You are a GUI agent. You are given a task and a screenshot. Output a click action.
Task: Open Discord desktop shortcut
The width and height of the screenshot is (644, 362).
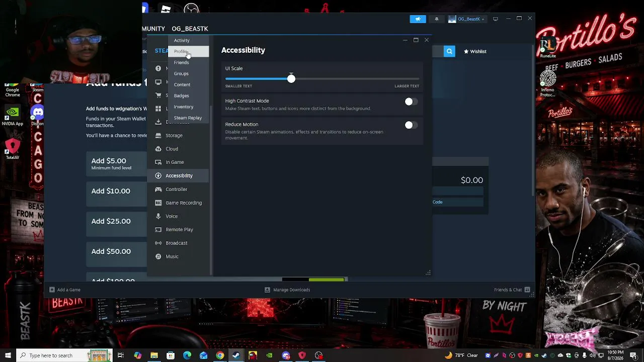[x=38, y=116]
